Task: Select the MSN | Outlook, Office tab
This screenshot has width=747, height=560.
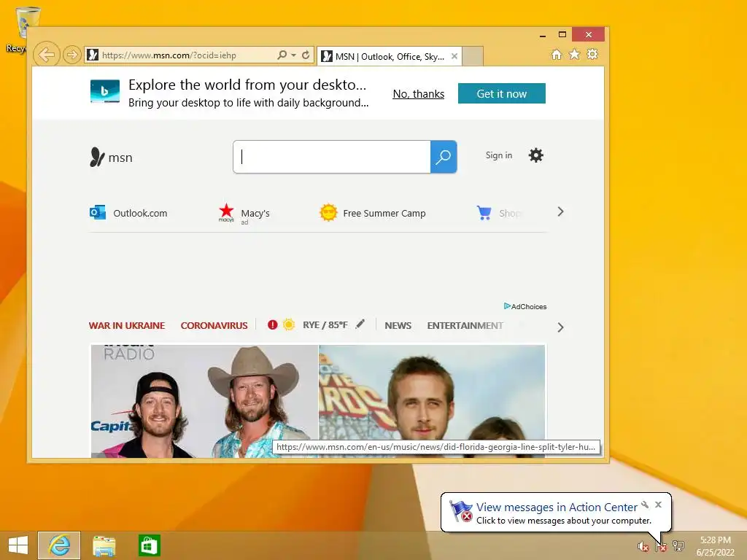Action: pos(390,57)
